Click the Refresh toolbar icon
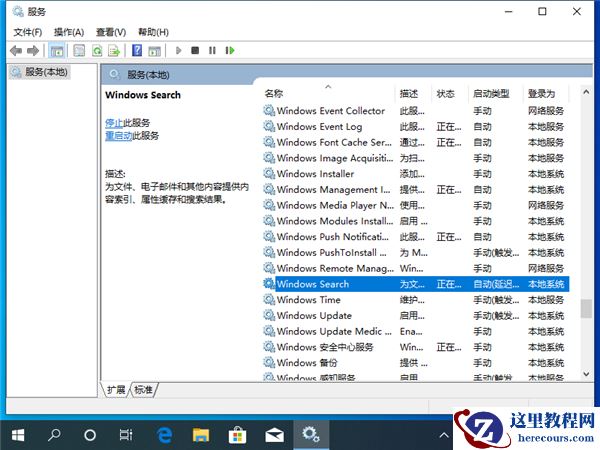The height and width of the screenshot is (450, 600). (x=97, y=51)
